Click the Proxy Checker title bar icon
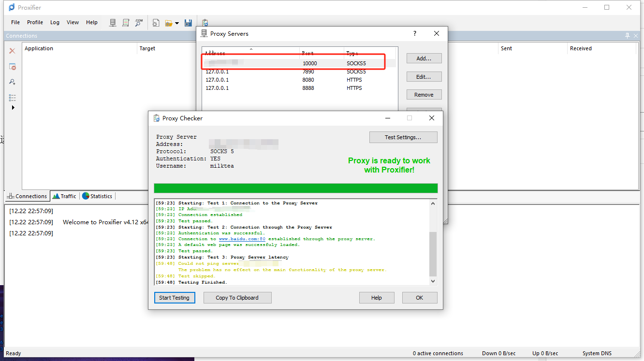 point(156,118)
